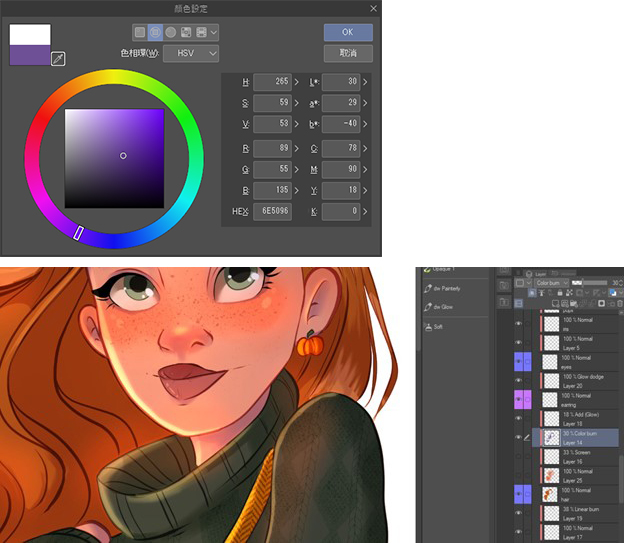Screen dimensions: 624x543
Task: Select the Soft brush tool
Action: coord(438,327)
